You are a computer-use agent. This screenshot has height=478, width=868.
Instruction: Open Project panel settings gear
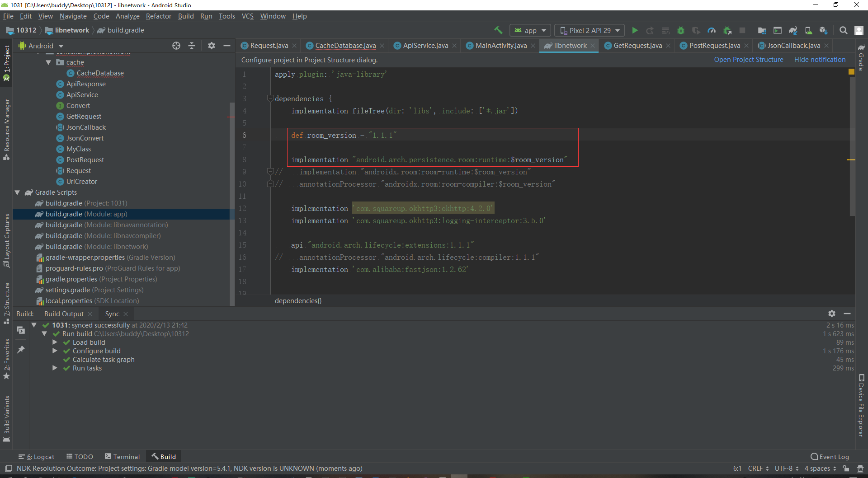point(212,46)
